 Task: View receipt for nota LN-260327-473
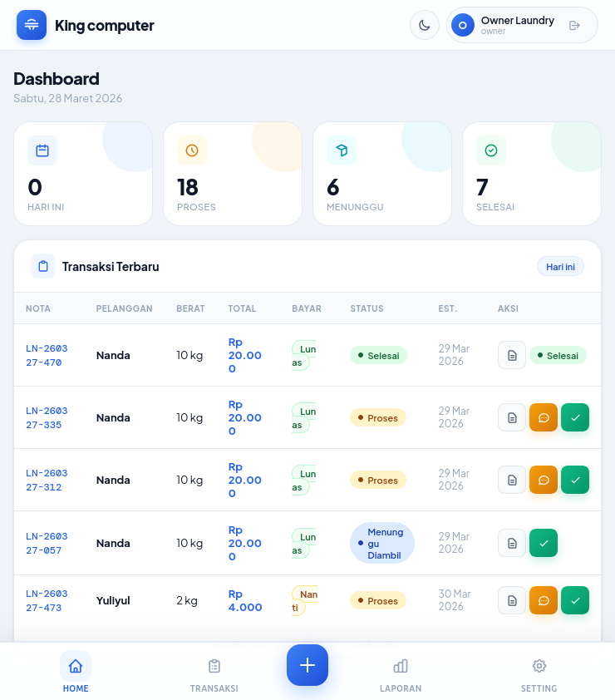[512, 600]
